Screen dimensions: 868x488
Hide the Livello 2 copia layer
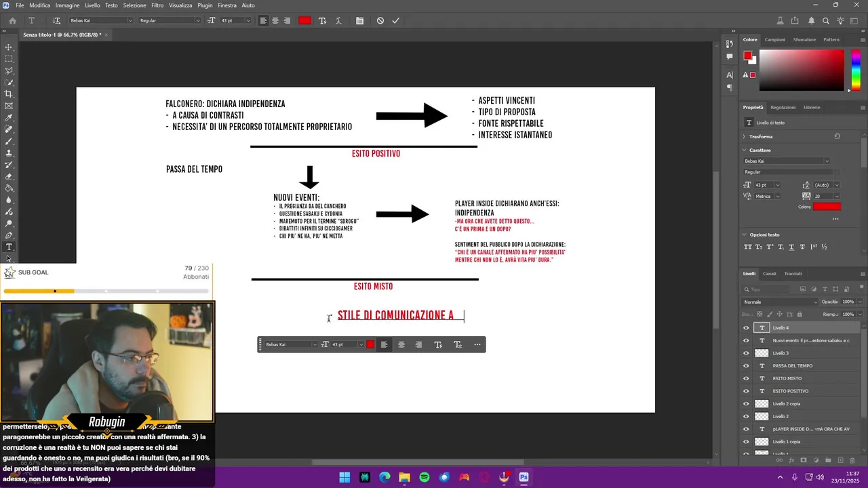746,404
